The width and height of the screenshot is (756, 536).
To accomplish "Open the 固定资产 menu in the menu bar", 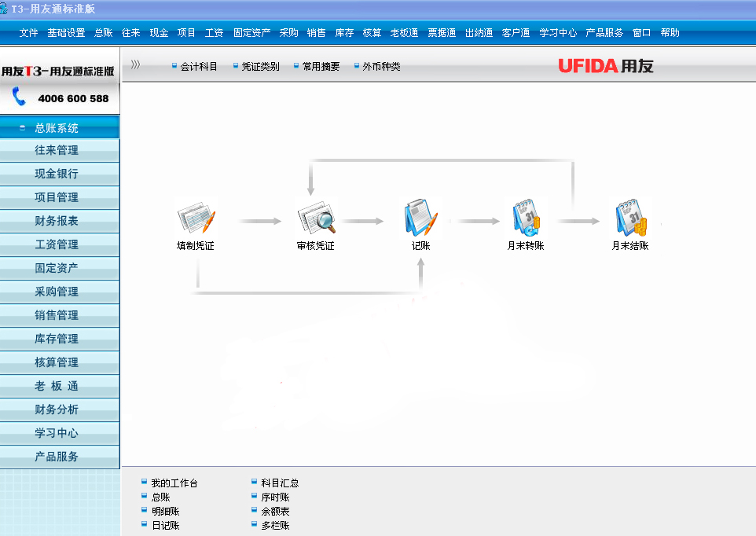I will coord(251,33).
